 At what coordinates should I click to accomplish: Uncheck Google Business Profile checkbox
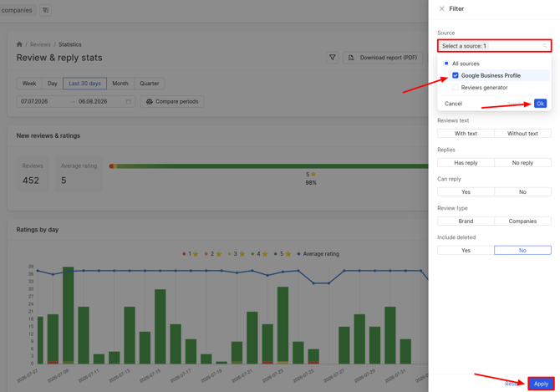point(456,75)
